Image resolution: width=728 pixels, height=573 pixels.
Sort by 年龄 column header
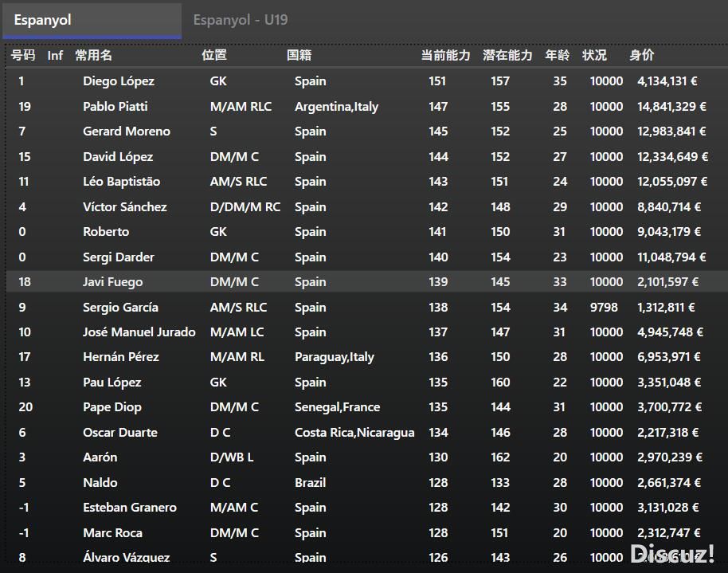click(x=557, y=55)
